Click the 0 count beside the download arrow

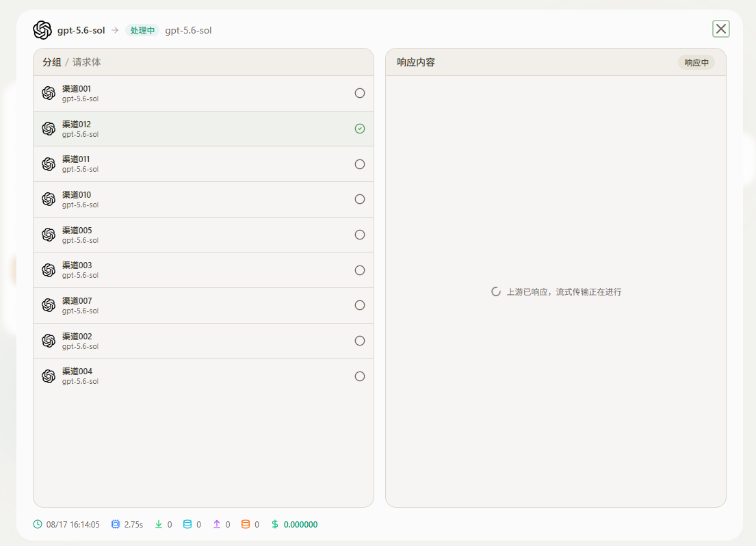(170, 524)
